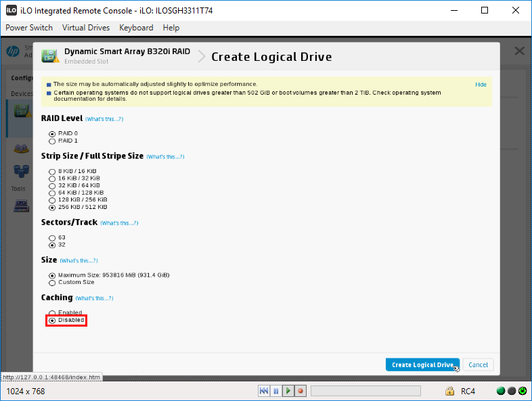Choose 128 KiB / 256 KiB strip size
The image size is (532, 401).
coord(52,200)
